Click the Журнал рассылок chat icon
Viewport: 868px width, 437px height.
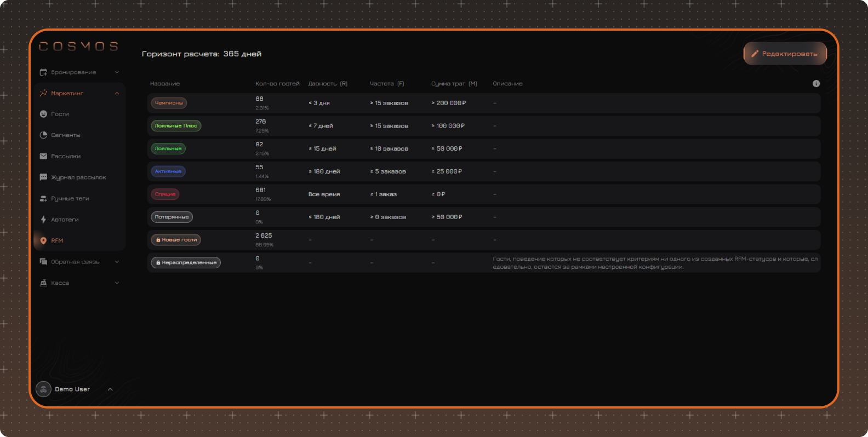click(x=43, y=177)
